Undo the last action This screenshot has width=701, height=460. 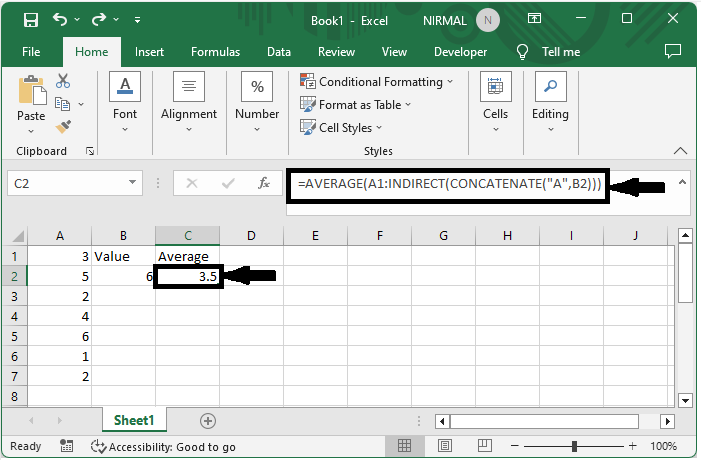59,19
